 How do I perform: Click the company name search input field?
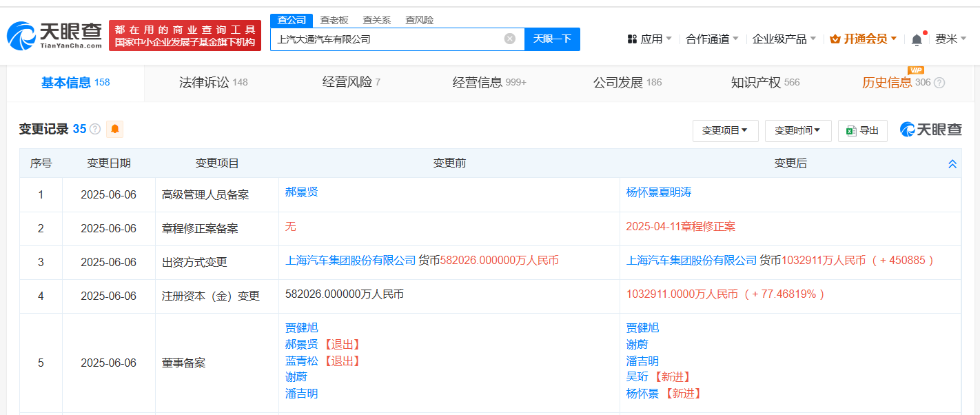pyautogui.click(x=386, y=39)
